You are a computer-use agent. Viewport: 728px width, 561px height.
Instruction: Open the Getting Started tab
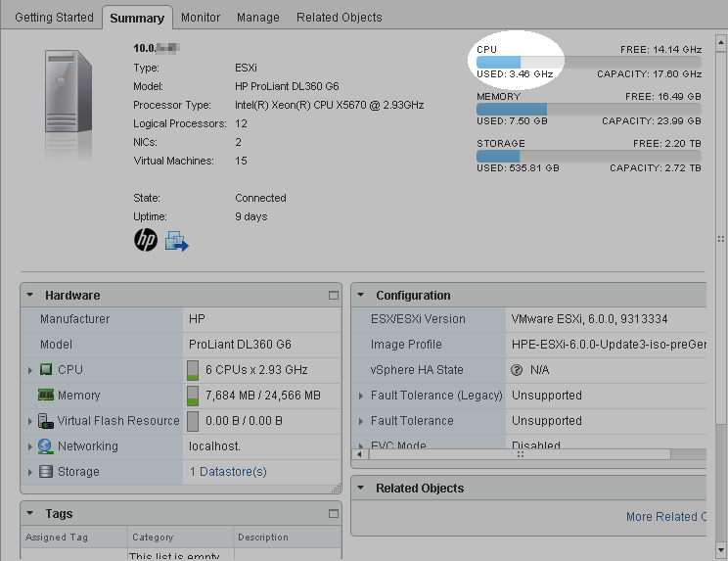click(54, 18)
